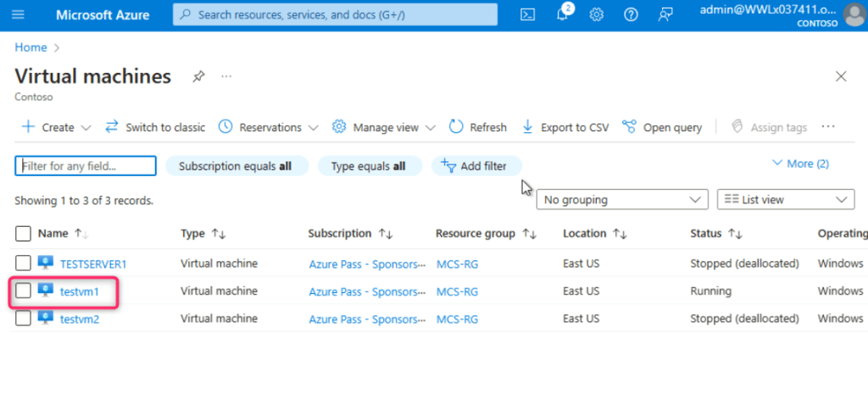The width and height of the screenshot is (868, 410).
Task: Open portal settings gear icon
Action: pos(597,14)
